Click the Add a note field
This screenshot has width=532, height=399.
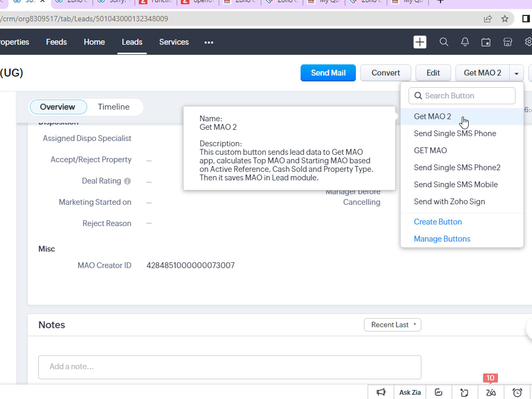point(230,367)
